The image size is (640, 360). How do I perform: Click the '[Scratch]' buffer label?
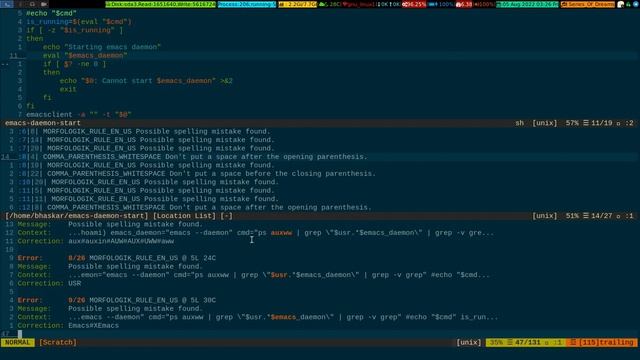58,342
